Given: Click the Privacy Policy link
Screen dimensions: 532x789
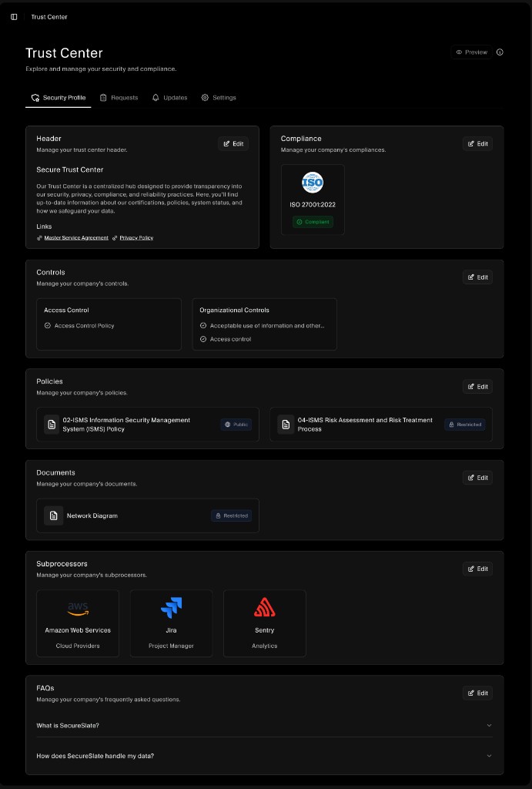Looking at the screenshot, I should (137, 237).
